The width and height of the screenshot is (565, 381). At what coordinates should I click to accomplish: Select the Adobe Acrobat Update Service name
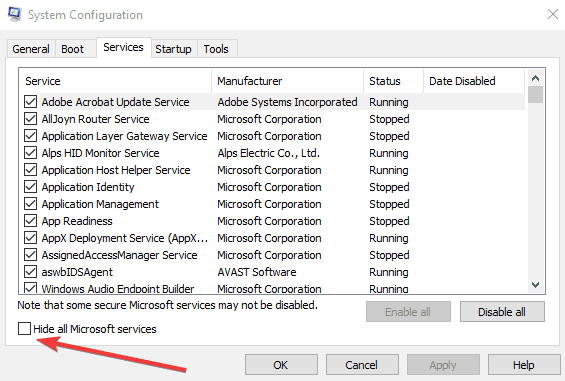115,102
